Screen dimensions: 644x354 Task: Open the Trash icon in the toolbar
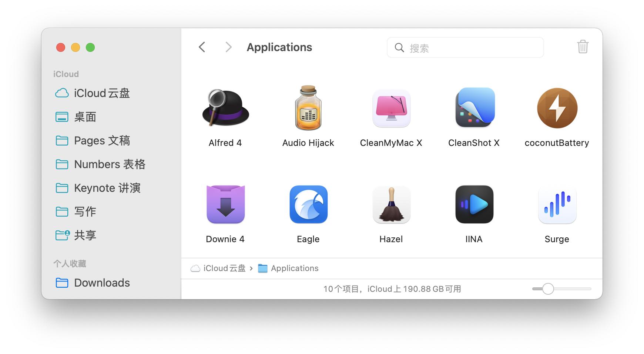(x=583, y=47)
